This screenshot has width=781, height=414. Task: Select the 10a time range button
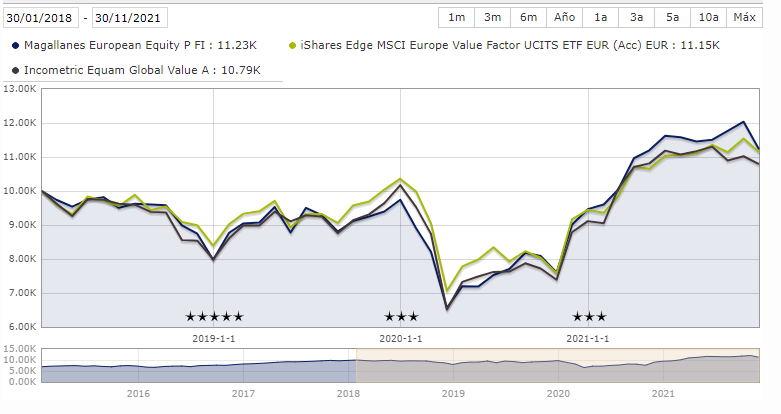[x=709, y=17]
